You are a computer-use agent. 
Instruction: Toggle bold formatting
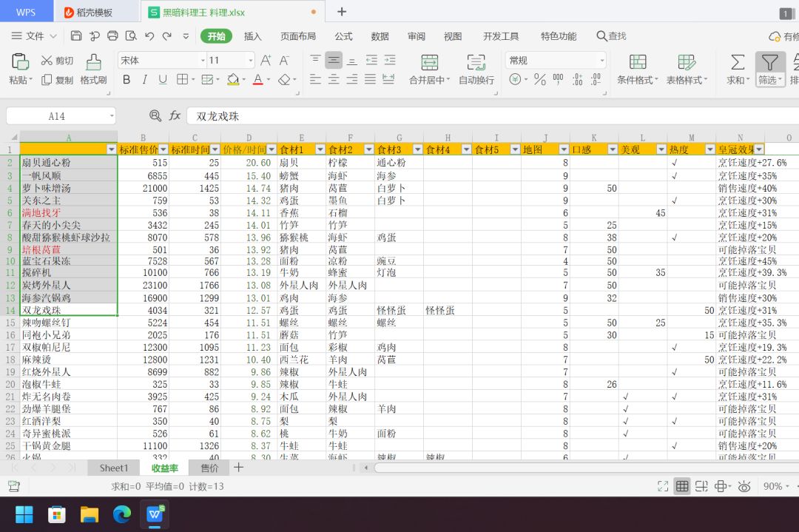(x=127, y=80)
